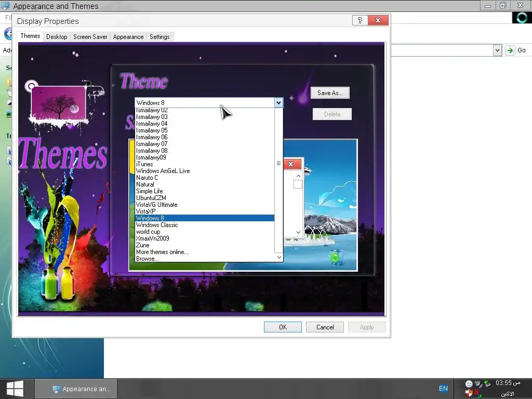Click the taskbar clock showing 03:55
The width and height of the screenshot is (532, 399).
click(508, 383)
